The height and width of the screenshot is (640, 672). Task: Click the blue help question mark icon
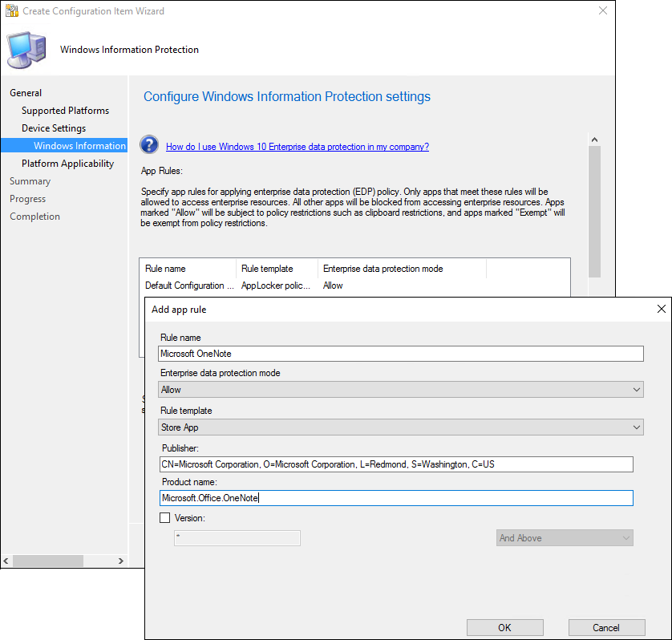pyautogui.click(x=149, y=145)
